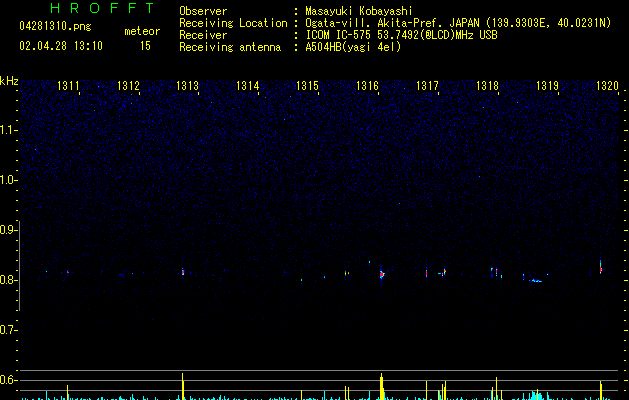Click the meteor echo at 1313
This screenshot has height=400, width=629.
[183, 272]
